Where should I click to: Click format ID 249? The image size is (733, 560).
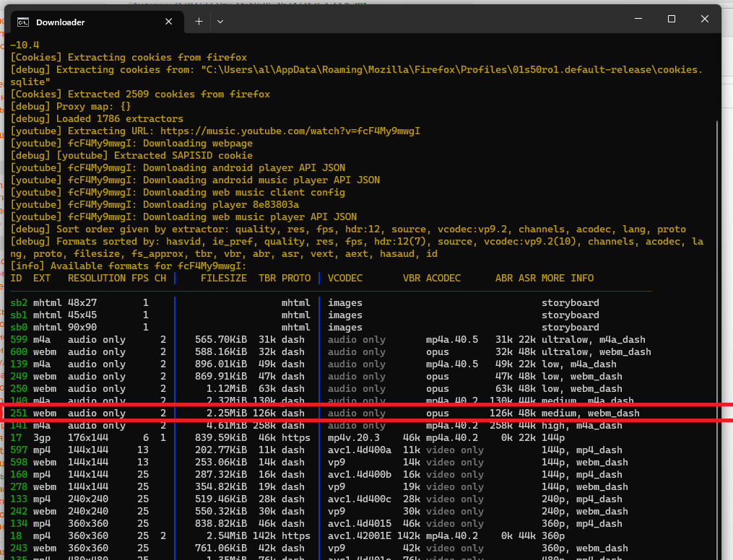(19, 376)
